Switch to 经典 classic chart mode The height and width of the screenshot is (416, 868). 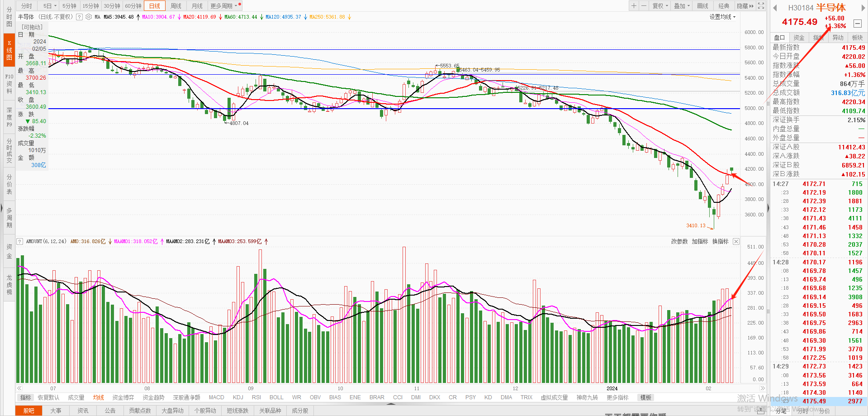(724, 6)
